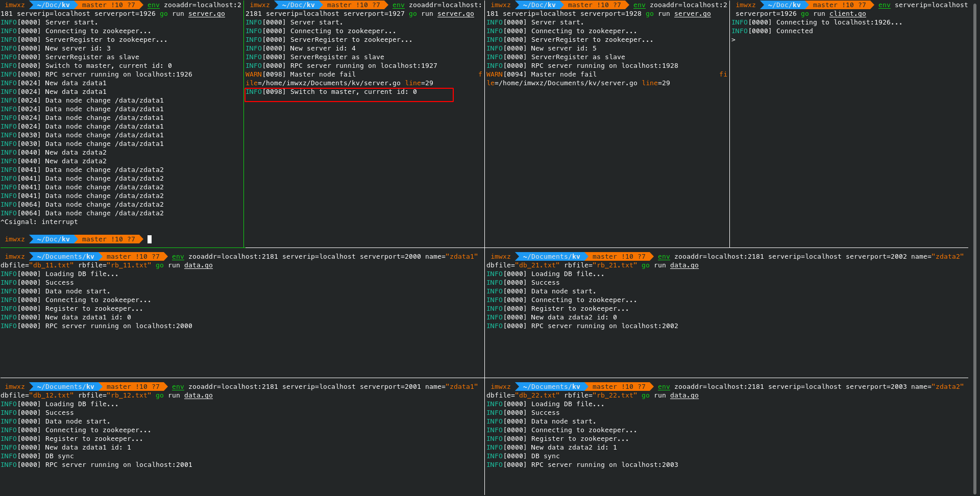This screenshot has width=980, height=496.
Task: Click 'New server id: 5' log line
Action: (x=542, y=48)
